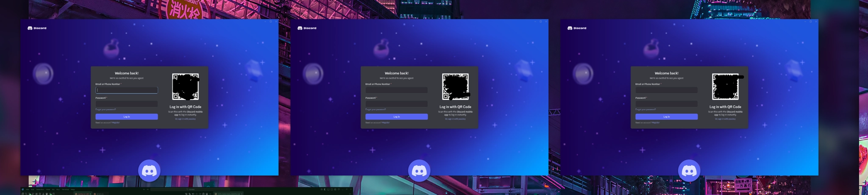This screenshot has width=868, height=195.
Task: Open the Selection menu in the code editor window
Action: pos(40,189)
